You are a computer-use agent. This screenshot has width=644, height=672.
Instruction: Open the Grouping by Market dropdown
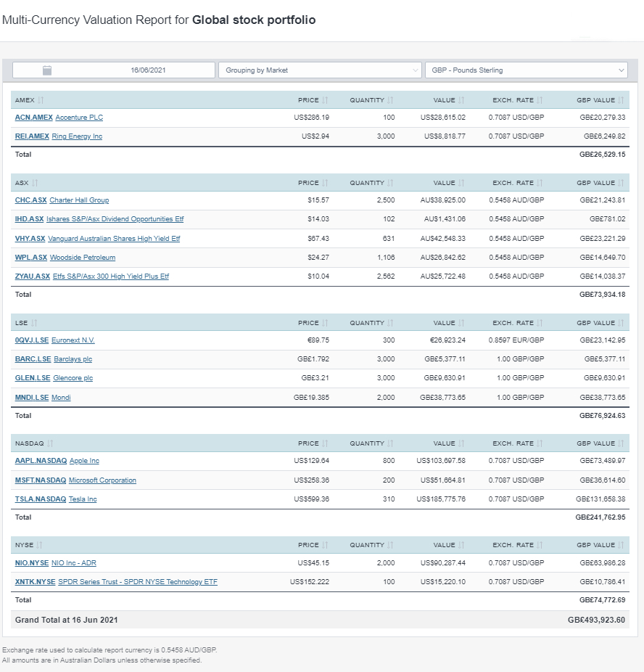point(320,70)
